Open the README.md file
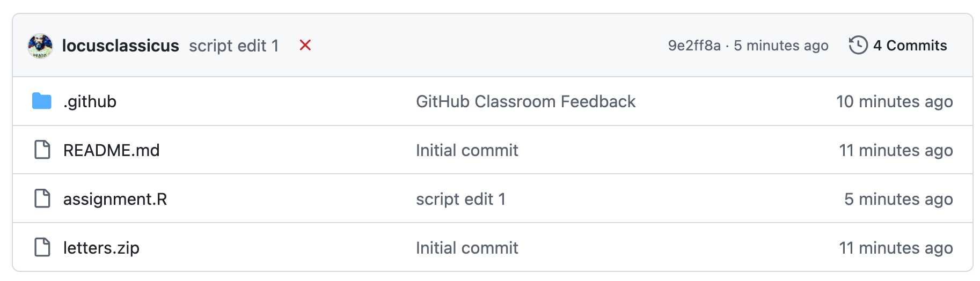The height and width of the screenshot is (281, 980). click(111, 150)
